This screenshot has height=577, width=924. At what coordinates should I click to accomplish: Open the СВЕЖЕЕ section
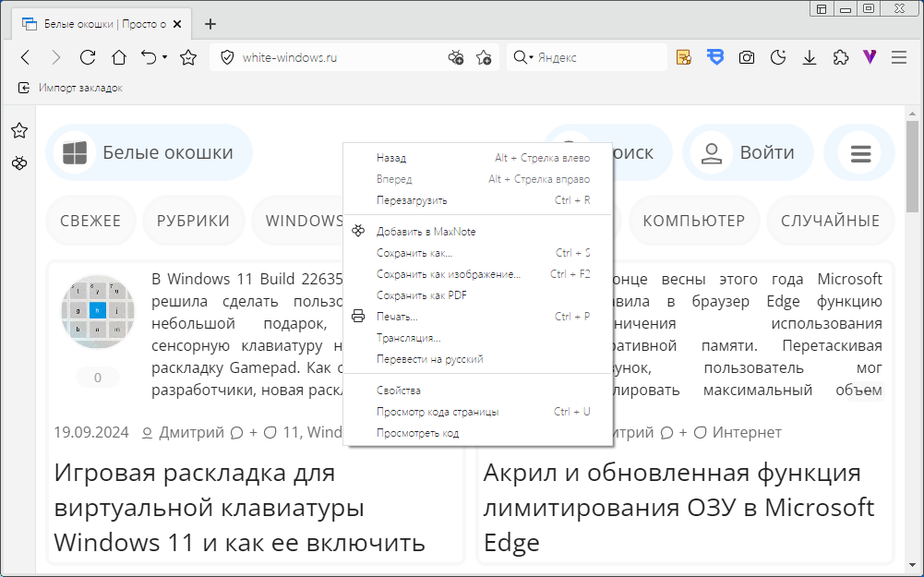[90, 221]
